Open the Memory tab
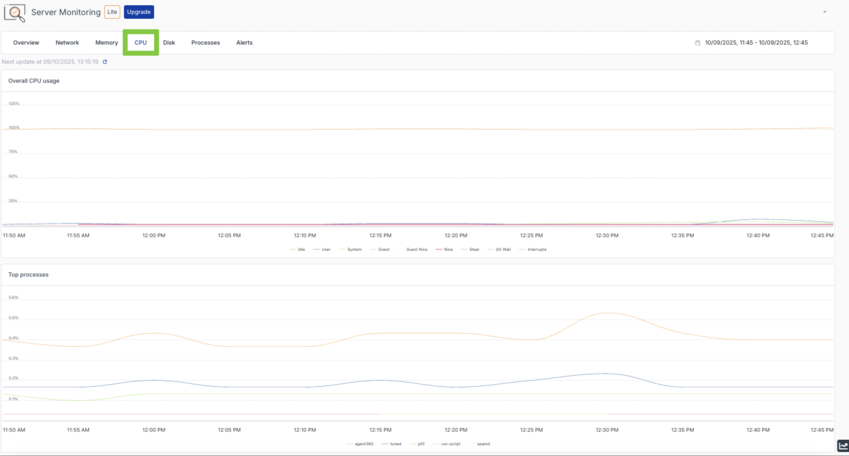Viewport: 849px width, 456px height. pyautogui.click(x=107, y=43)
